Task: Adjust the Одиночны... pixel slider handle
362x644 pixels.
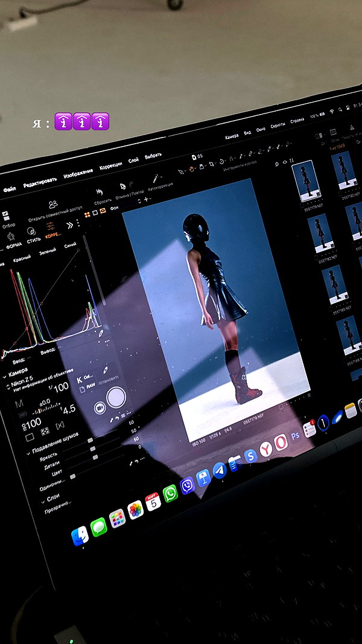Action: (72, 476)
